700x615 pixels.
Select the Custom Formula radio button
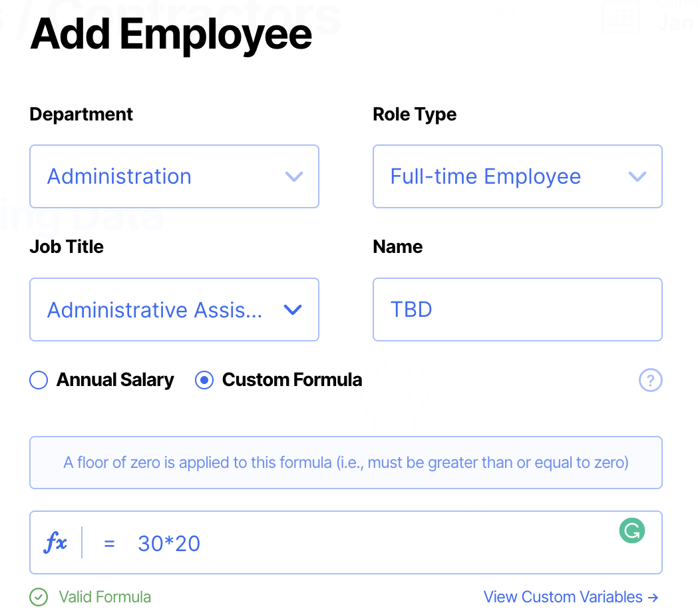[x=204, y=380]
